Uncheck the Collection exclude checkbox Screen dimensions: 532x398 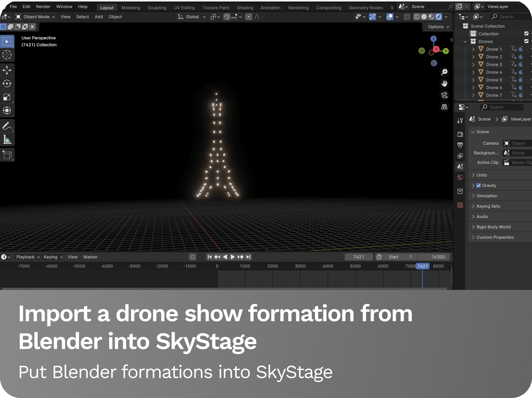pyautogui.click(x=526, y=34)
